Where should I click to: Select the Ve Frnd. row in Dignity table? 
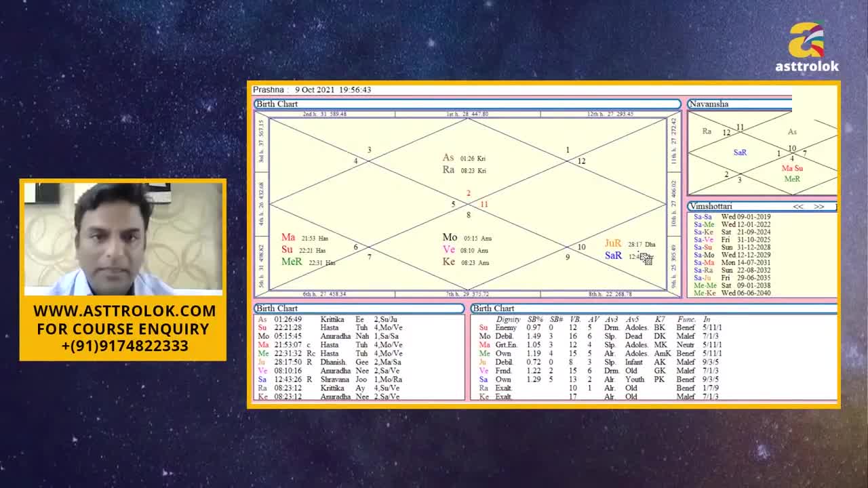pos(599,371)
